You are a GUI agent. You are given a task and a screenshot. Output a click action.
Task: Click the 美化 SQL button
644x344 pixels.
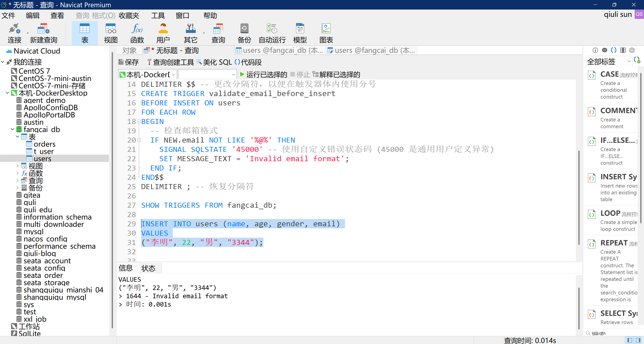tap(214, 62)
